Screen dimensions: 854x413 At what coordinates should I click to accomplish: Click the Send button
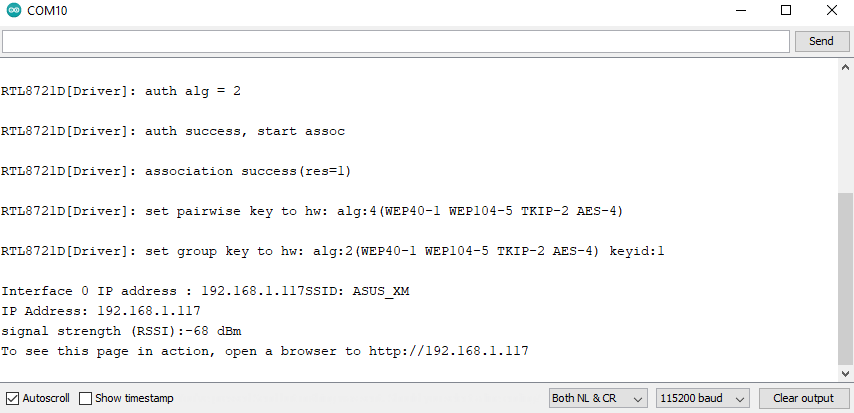point(821,41)
